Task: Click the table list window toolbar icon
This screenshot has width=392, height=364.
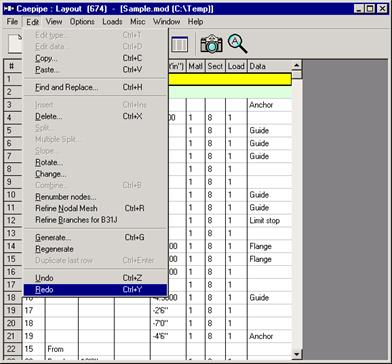Action: (x=179, y=44)
